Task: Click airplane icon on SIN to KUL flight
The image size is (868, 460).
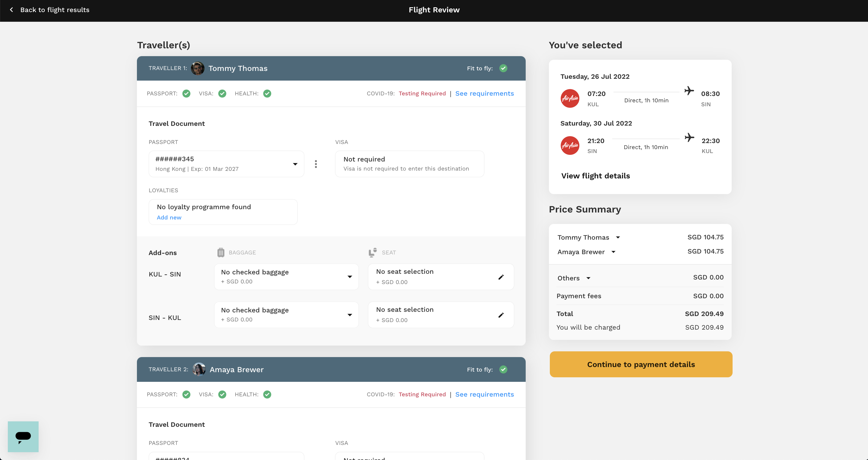Action: (x=689, y=138)
